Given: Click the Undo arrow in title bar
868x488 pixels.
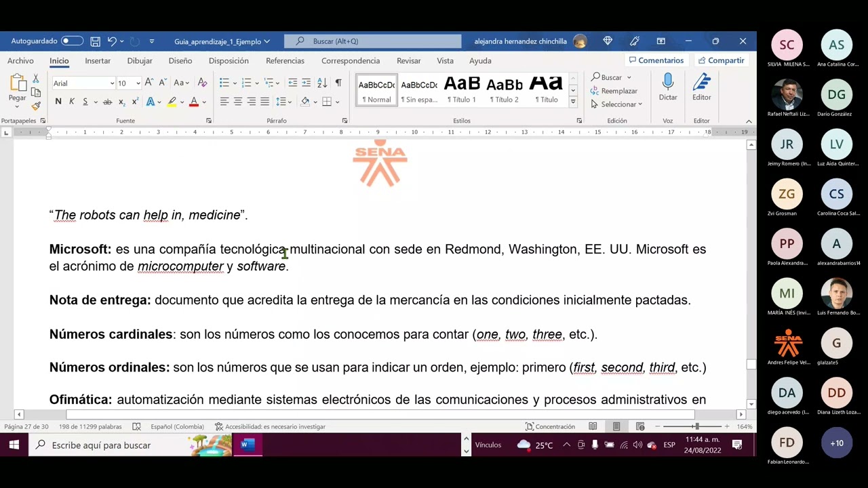Looking at the screenshot, I should pyautogui.click(x=112, y=41).
